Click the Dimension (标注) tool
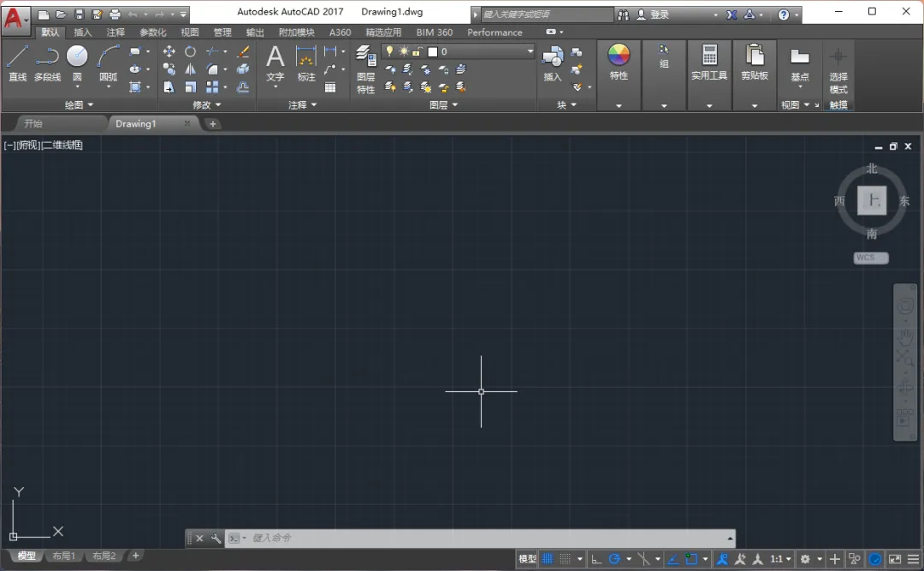The height and width of the screenshot is (571, 924). 305,63
